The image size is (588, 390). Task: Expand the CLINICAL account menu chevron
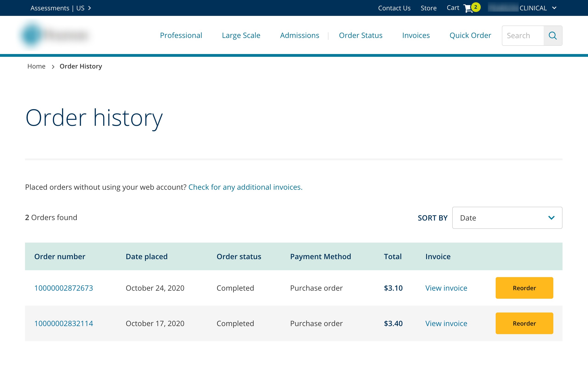(x=554, y=8)
